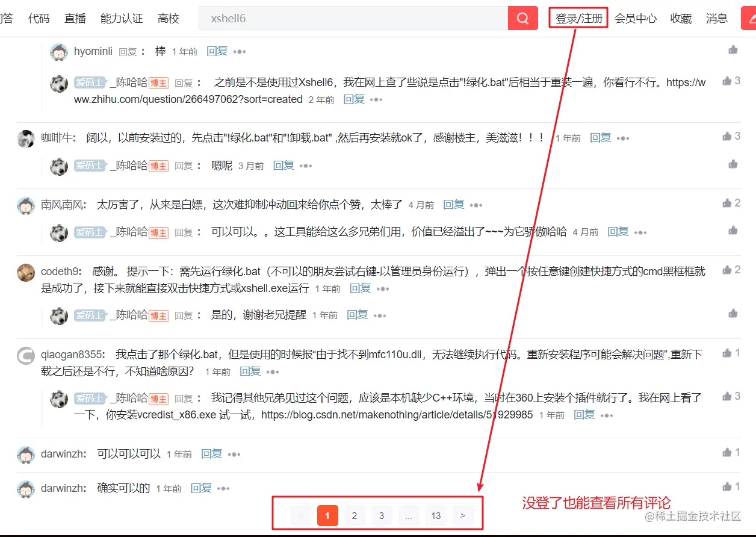Click the red magnifier search button
This screenshot has width=756, height=537.
pyautogui.click(x=522, y=18)
